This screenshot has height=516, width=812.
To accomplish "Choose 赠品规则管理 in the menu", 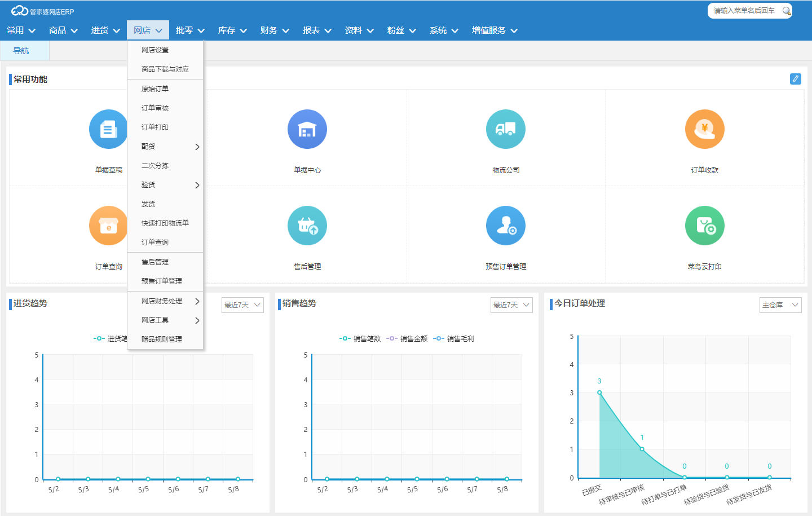I will point(165,339).
